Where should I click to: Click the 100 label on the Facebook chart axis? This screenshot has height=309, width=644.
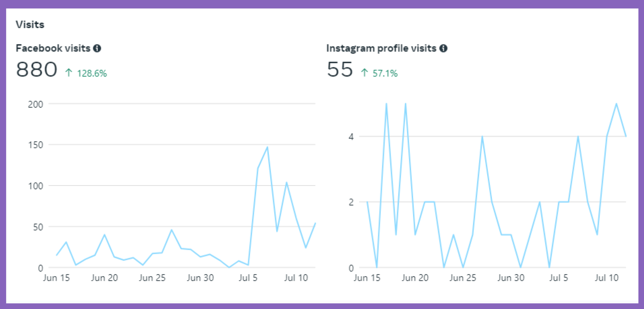pyautogui.click(x=36, y=186)
